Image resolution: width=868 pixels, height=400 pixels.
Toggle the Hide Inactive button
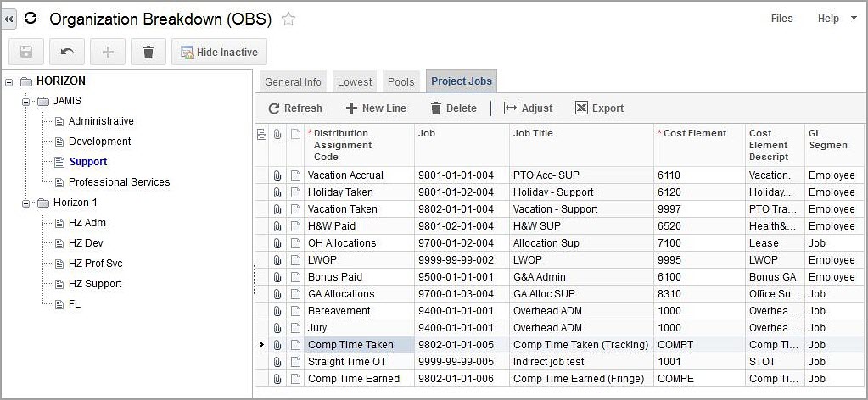coord(219,53)
